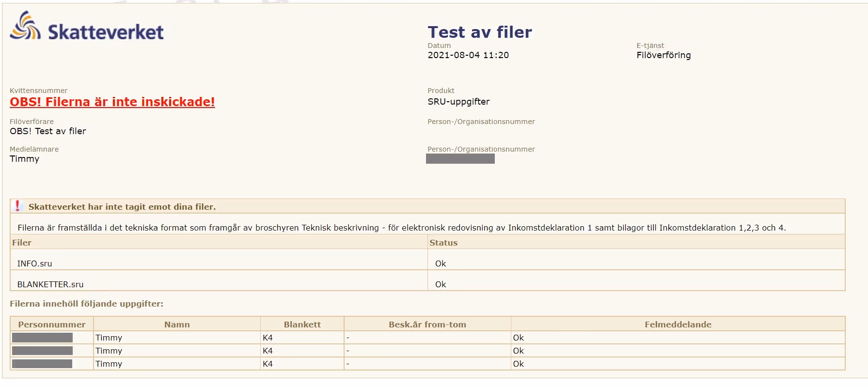Select the 'SRU-uppgifter' product value

click(x=458, y=102)
